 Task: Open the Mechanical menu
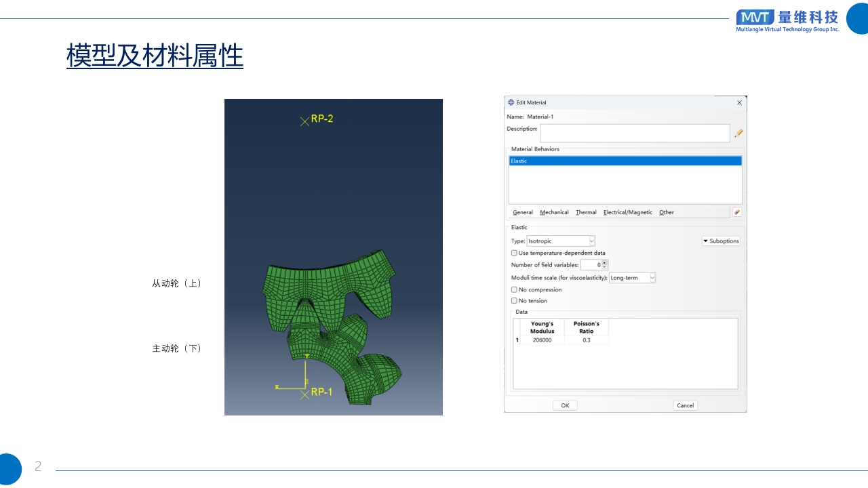click(554, 212)
